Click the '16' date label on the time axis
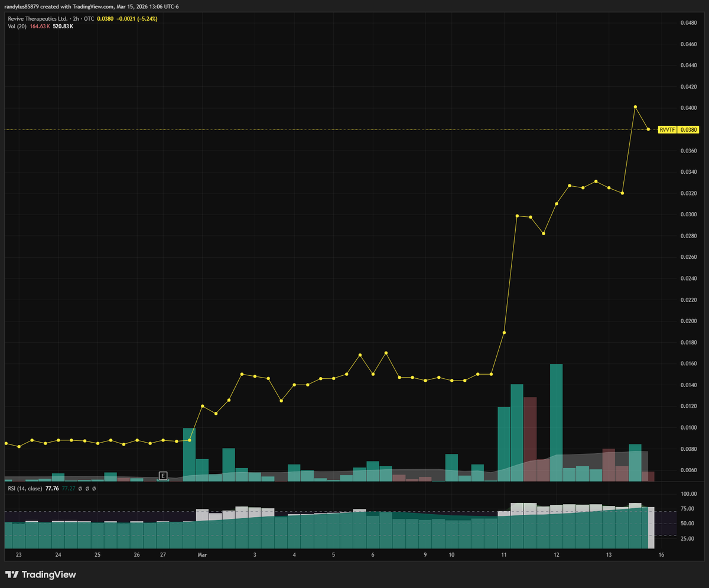Image resolution: width=709 pixels, height=588 pixels. pos(661,555)
